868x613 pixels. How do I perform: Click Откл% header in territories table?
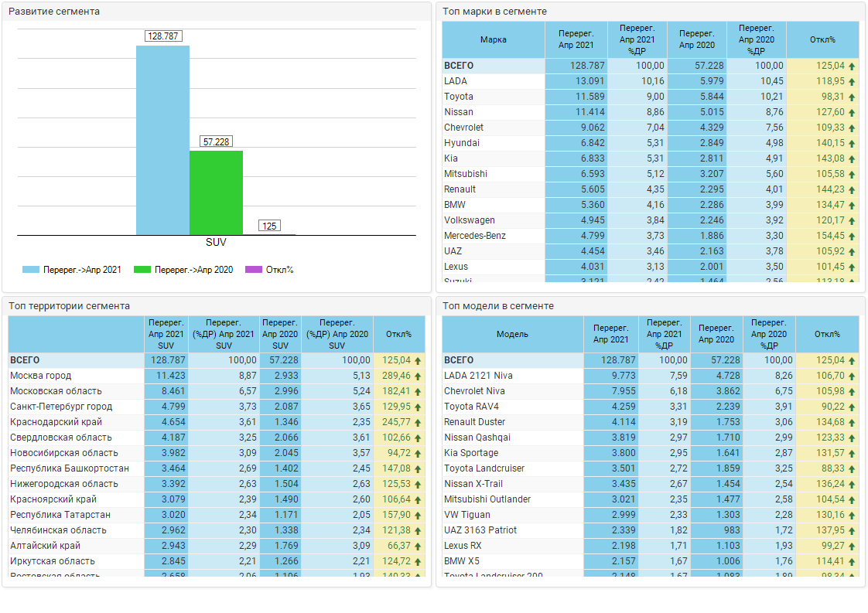coord(398,334)
